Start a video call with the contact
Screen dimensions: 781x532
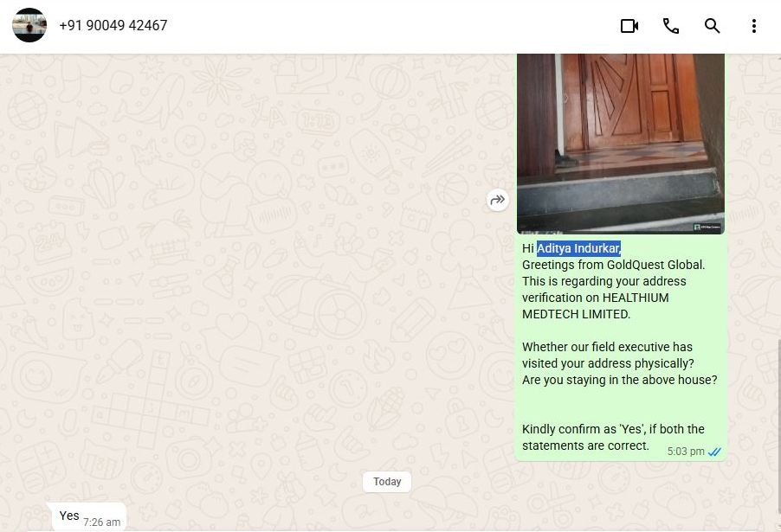[x=629, y=26]
